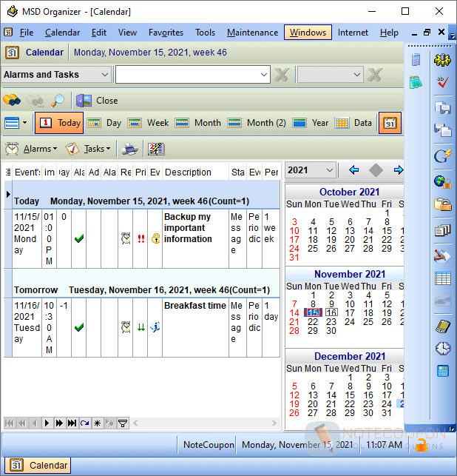Click the spell check icon in sidebar
The height and width of the screenshot is (476, 457).
tap(442, 81)
